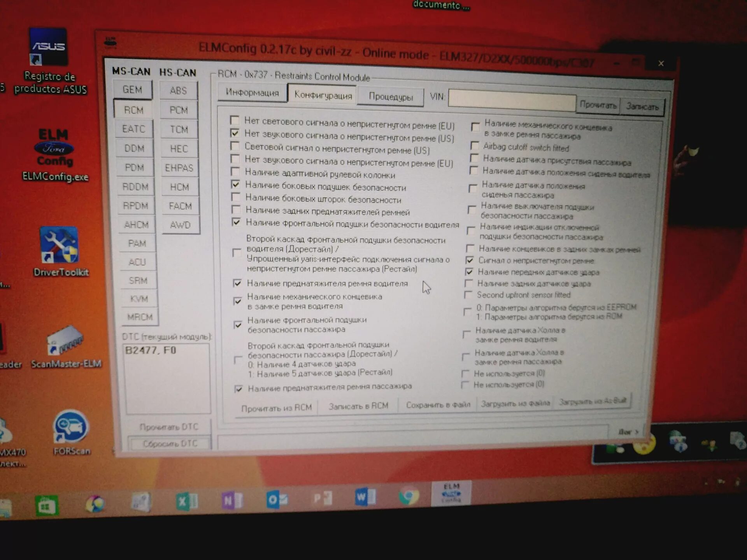Check Second upfront sensor fitted
The image size is (747, 560).
(x=468, y=295)
